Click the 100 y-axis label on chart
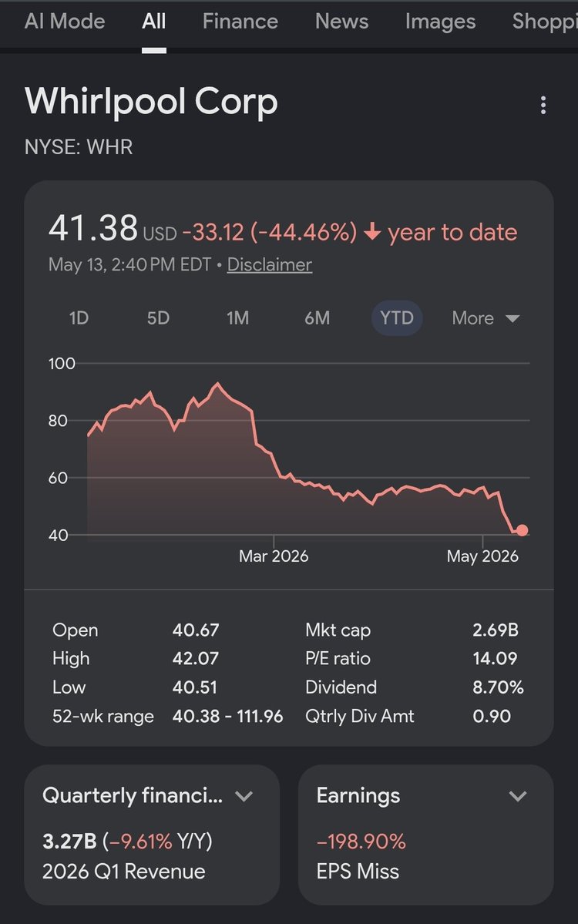The width and height of the screenshot is (578, 924). (62, 363)
